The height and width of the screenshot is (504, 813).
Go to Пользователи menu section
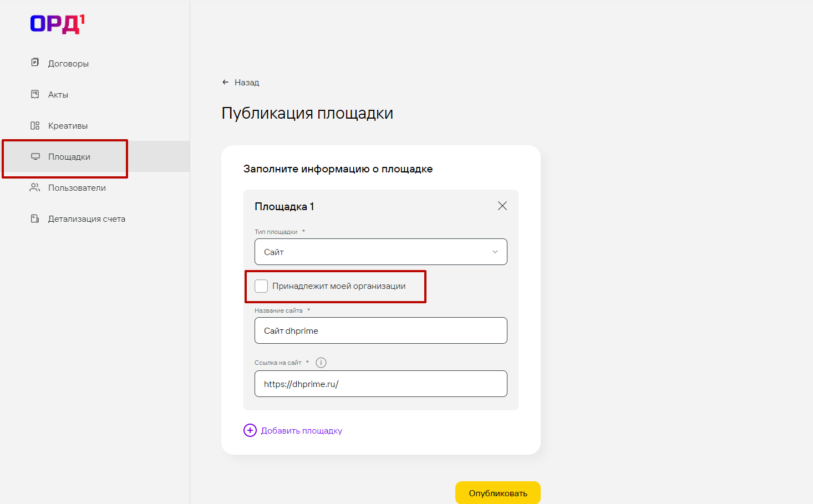77,188
